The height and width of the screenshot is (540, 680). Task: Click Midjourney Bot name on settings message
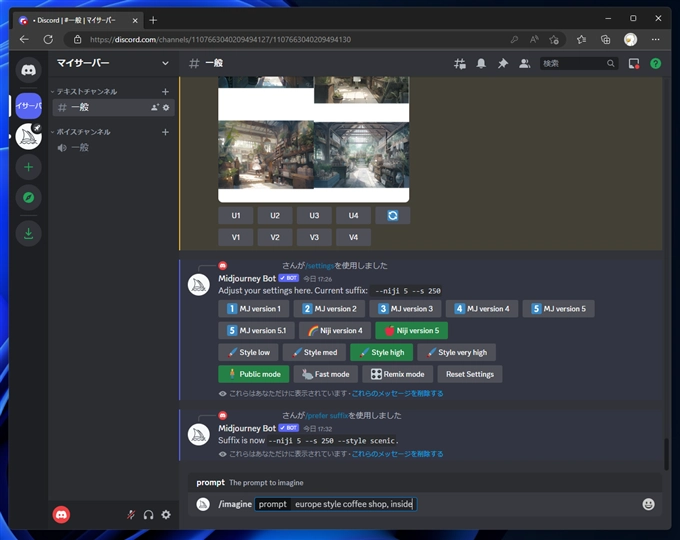[x=247, y=278]
